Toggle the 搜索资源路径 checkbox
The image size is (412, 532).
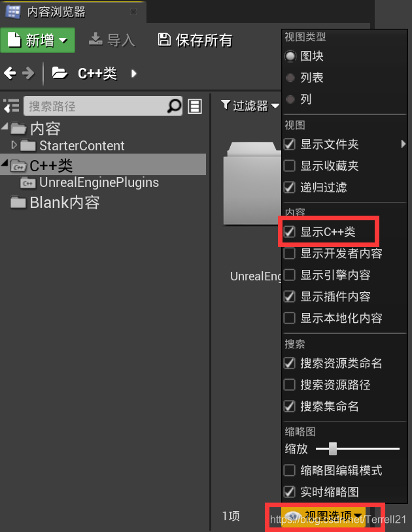290,384
